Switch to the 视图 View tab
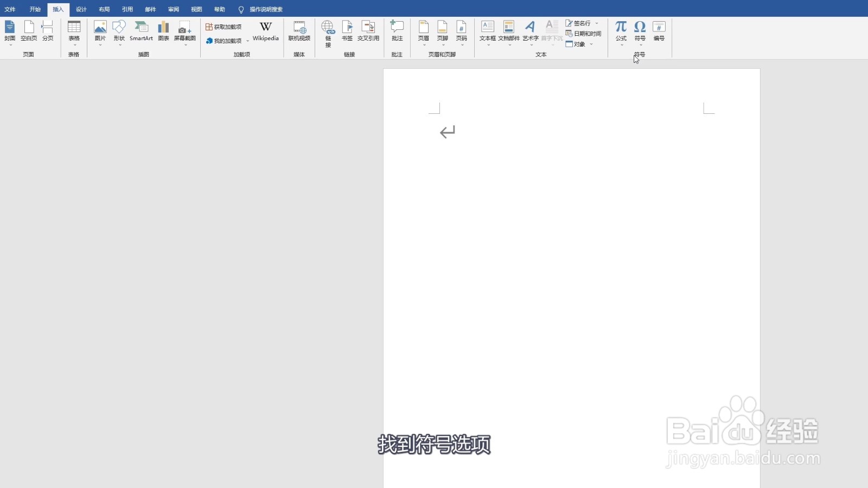Image resolution: width=868 pixels, height=488 pixels. point(196,9)
